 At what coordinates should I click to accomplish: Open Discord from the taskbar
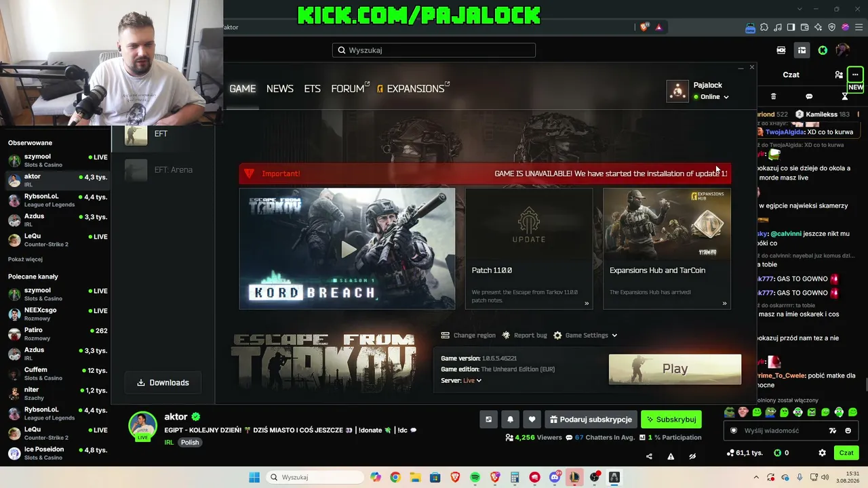[555, 477]
